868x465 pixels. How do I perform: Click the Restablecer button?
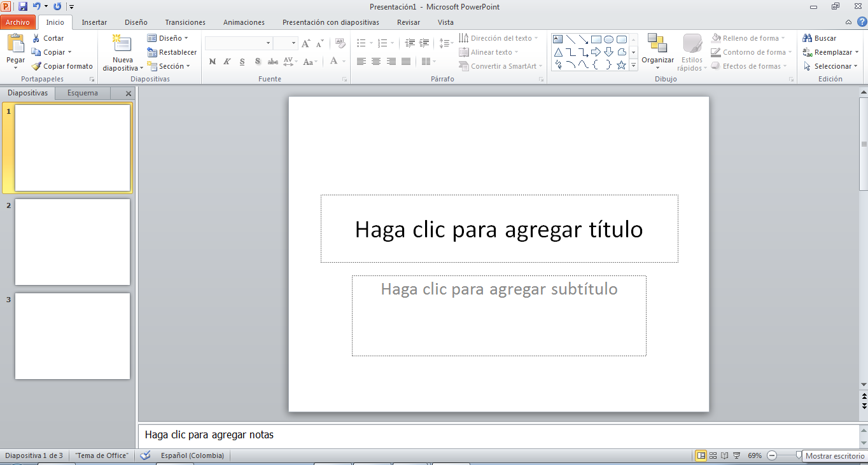(172, 52)
